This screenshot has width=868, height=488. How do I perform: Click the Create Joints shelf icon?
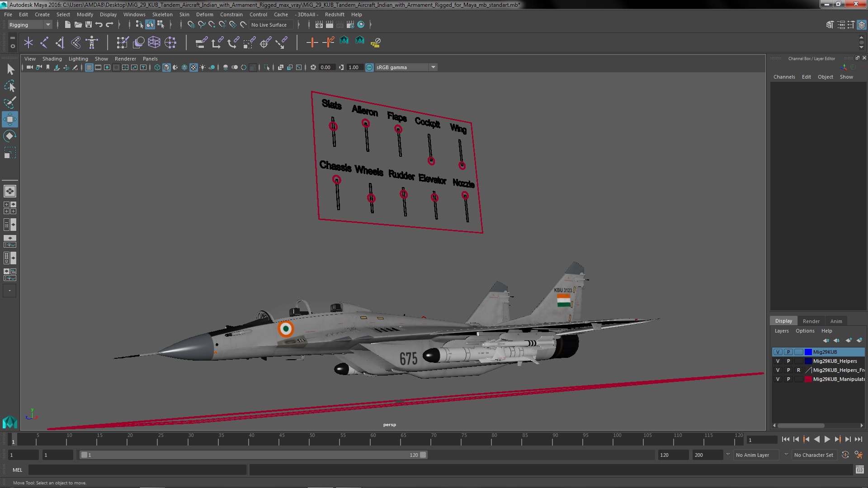44,42
